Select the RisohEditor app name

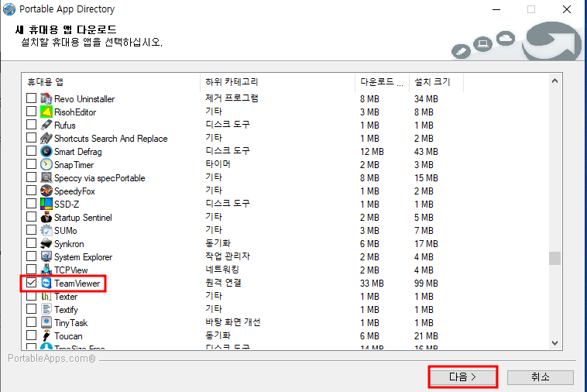pos(75,112)
